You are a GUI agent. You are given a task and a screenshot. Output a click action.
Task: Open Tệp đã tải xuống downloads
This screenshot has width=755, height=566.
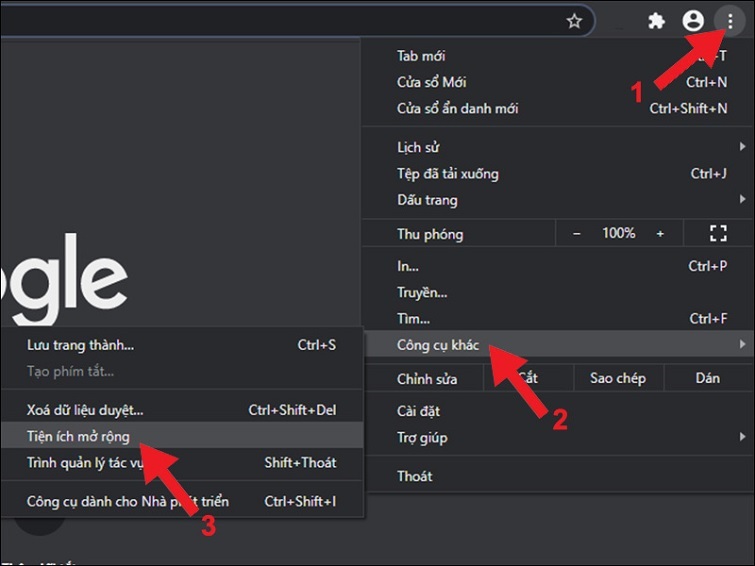point(447,174)
